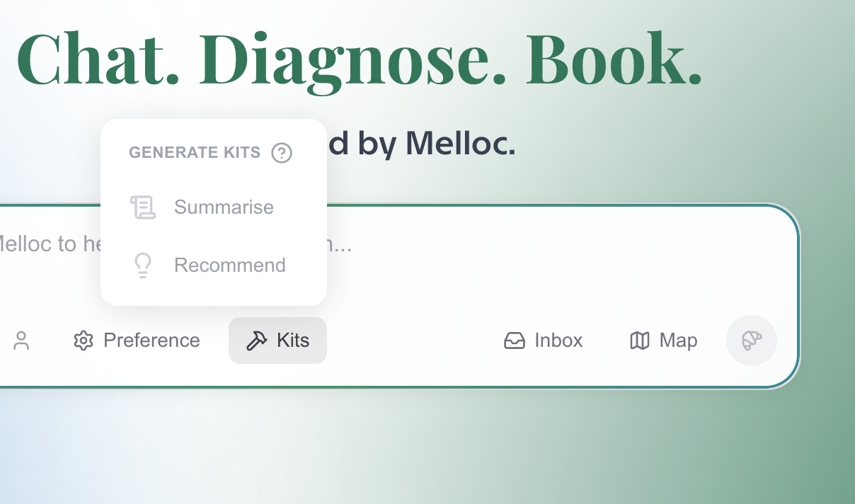Open the help circle next to Generate Kits
Image resolution: width=855 pixels, height=504 pixels.
click(282, 152)
